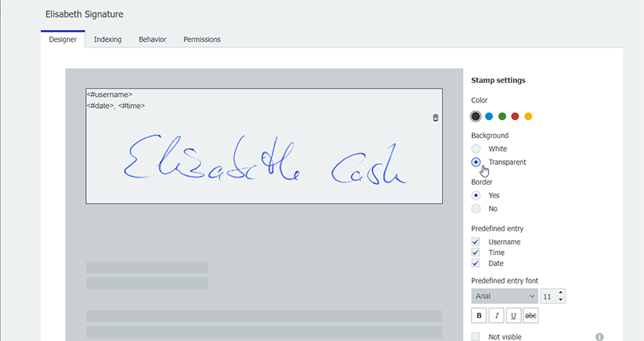Open the Arial font dropdown
Image resolution: width=644 pixels, height=341 pixels.
[504, 296]
